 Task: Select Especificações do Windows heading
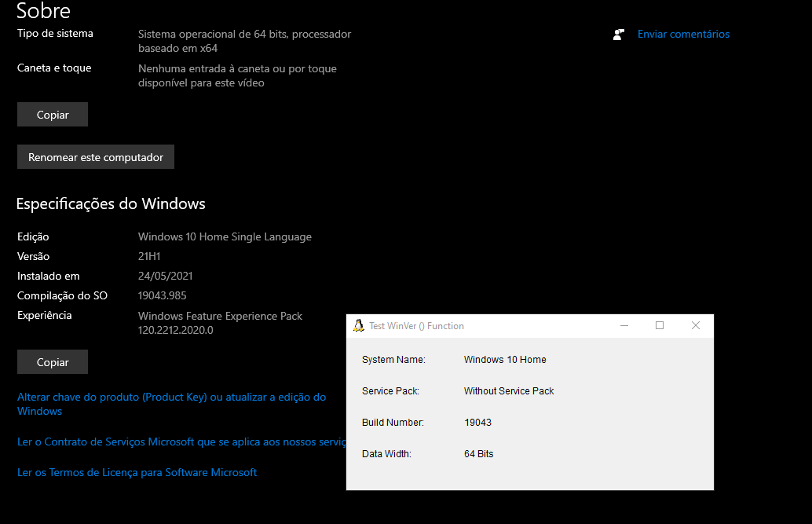(111, 203)
